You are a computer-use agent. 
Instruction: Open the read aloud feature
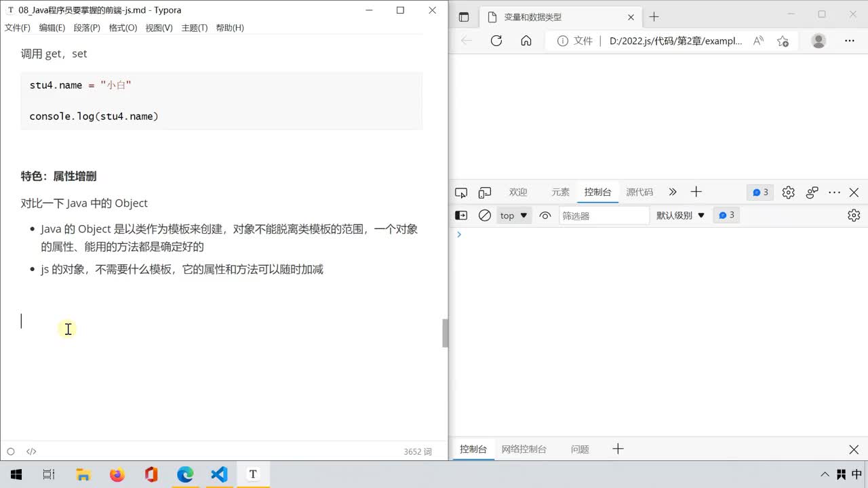pos(759,41)
